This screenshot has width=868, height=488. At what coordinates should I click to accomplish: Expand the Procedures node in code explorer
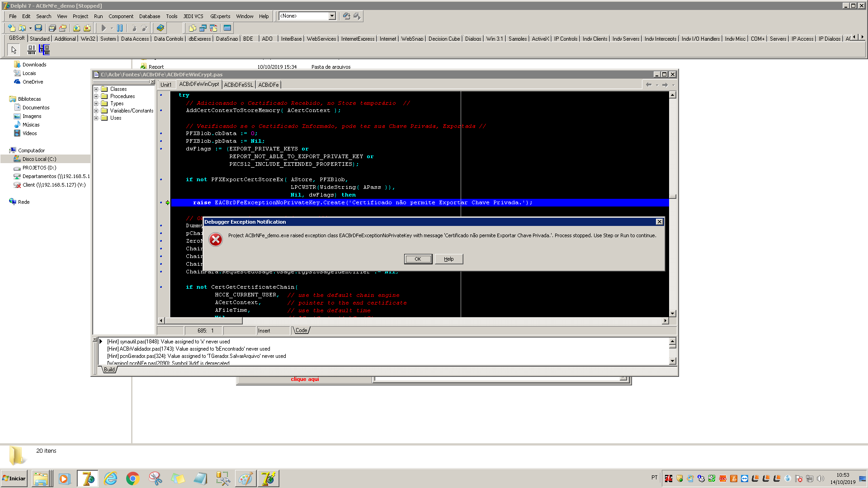96,96
